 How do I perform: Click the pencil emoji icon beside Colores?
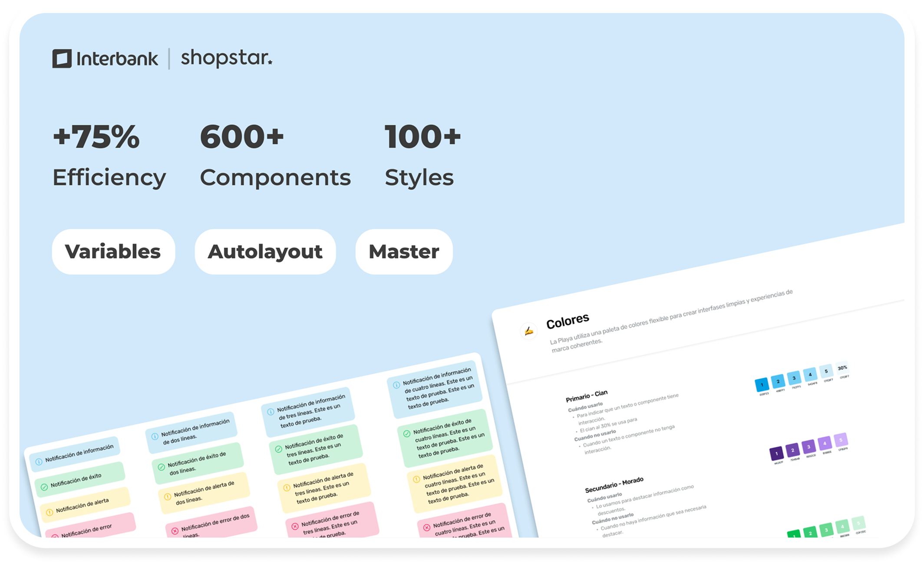pyautogui.click(x=528, y=331)
